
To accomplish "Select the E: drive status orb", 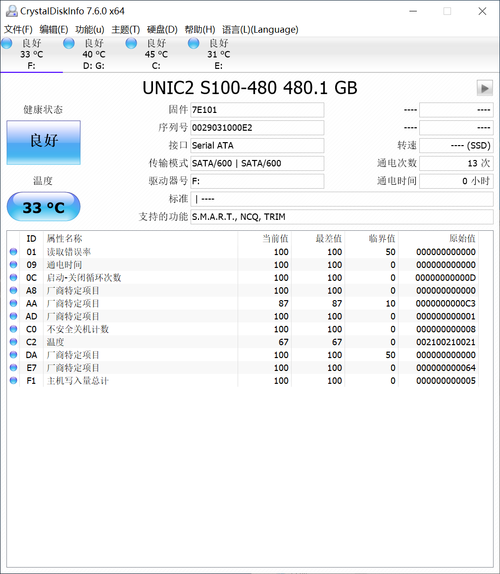I will click(x=193, y=43).
